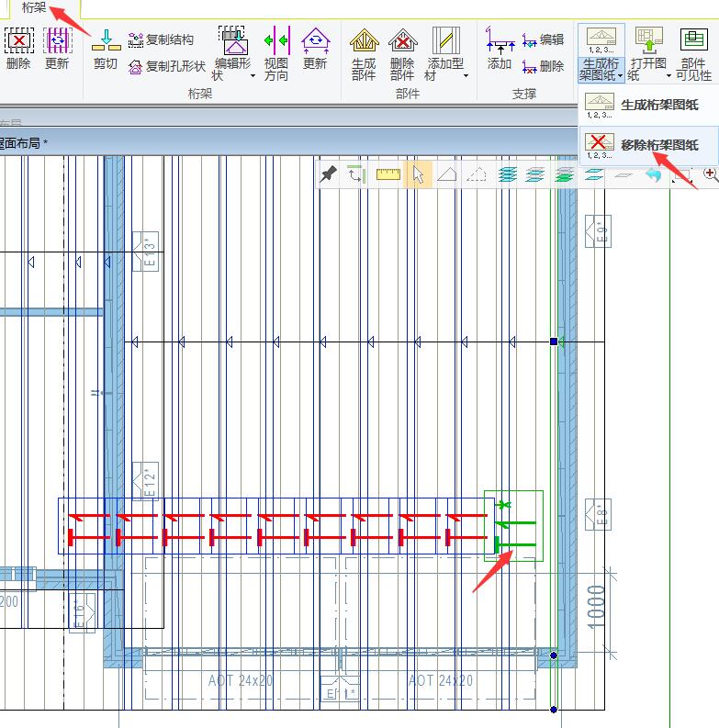
Task: Click the 更新 truss update house icon
Action: click(315, 41)
